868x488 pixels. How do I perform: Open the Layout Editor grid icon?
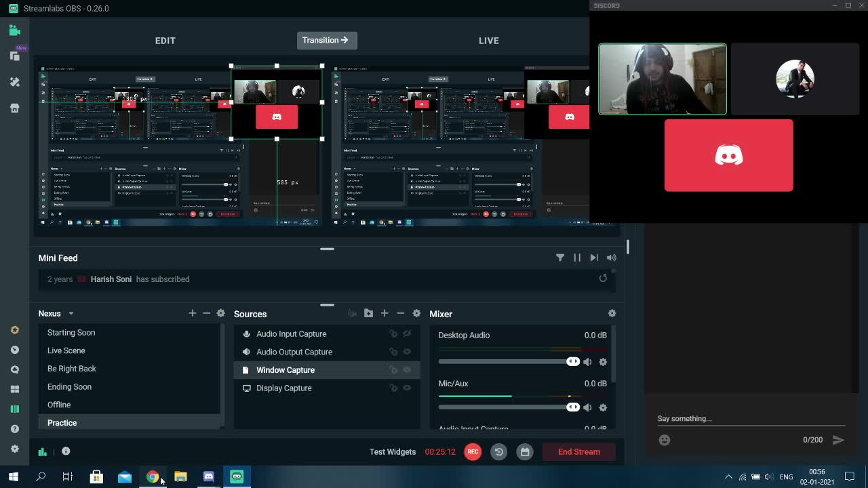tap(15, 389)
